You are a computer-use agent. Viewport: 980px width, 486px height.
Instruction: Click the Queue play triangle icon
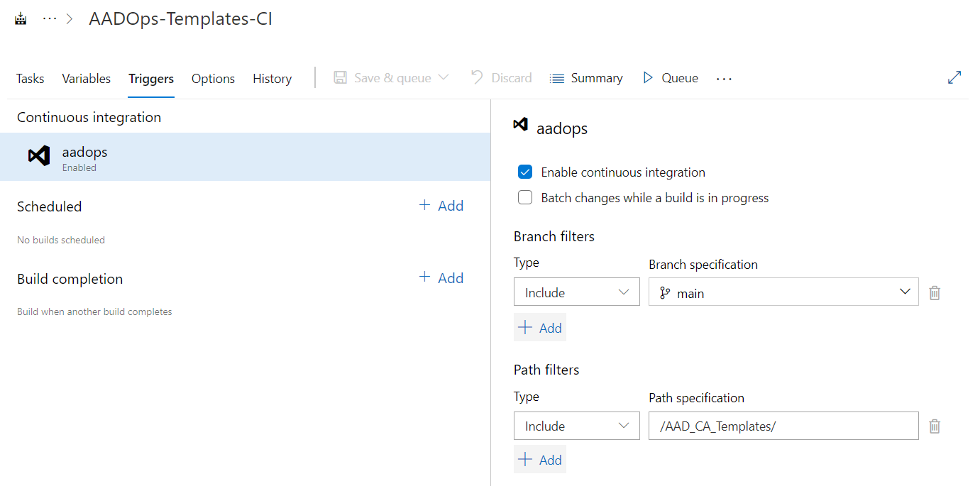(x=648, y=77)
